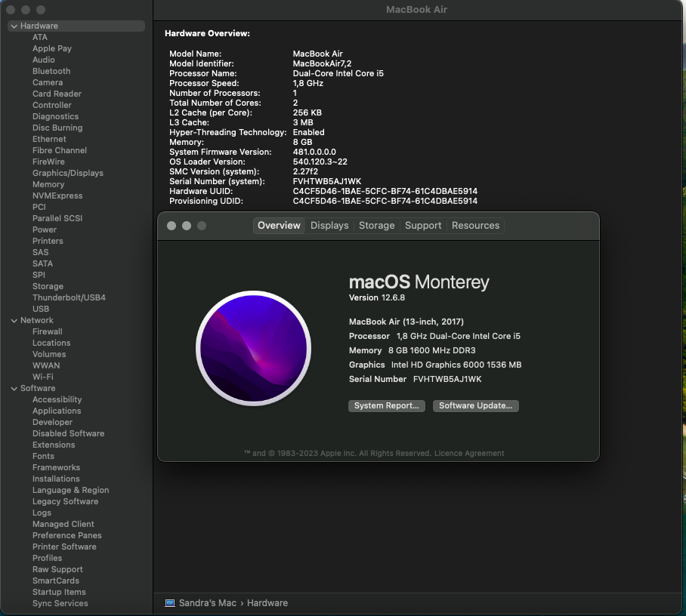This screenshot has width=686, height=616.
Task: Click the computer icon beside Sandra's Mac
Action: coord(170,603)
